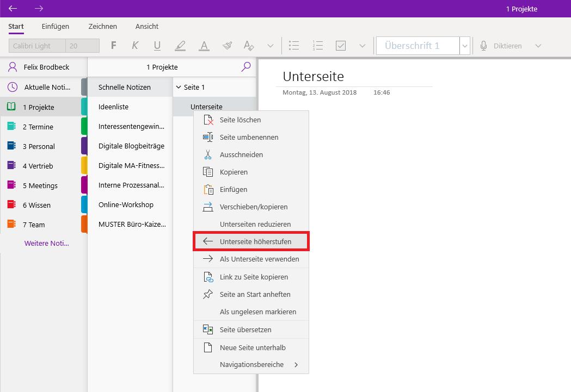Open the search magnifier in the page list
The image size is (571, 392).
246,66
